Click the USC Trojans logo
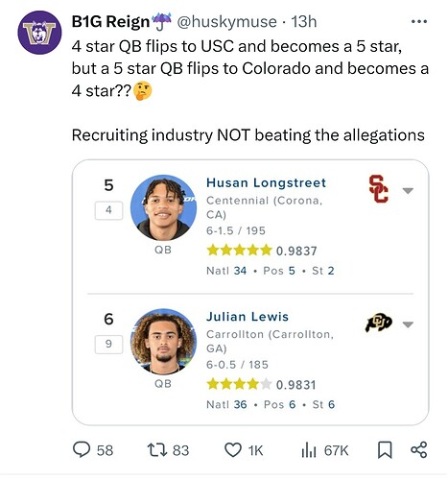Viewport: 448px width, 480px height. tap(379, 189)
